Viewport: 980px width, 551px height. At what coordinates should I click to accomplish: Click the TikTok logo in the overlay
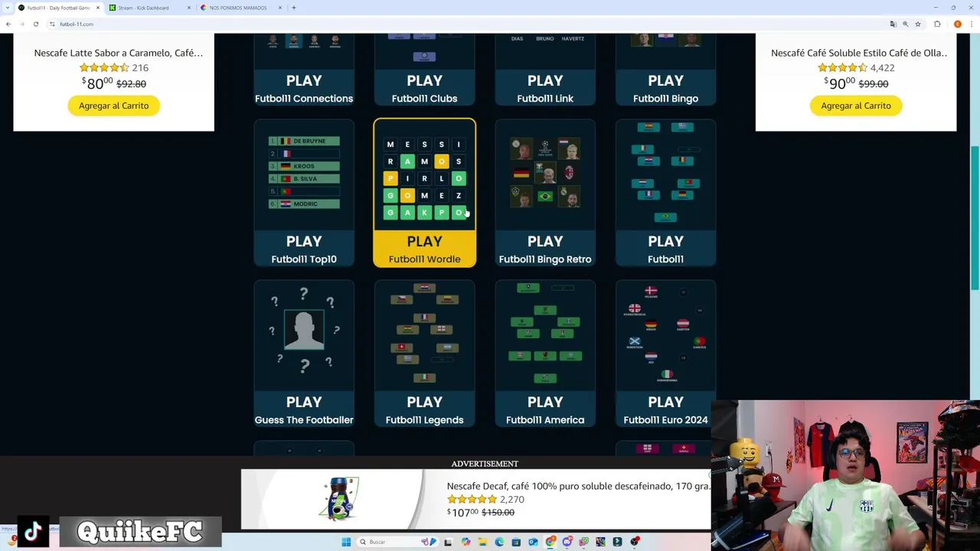(32, 532)
